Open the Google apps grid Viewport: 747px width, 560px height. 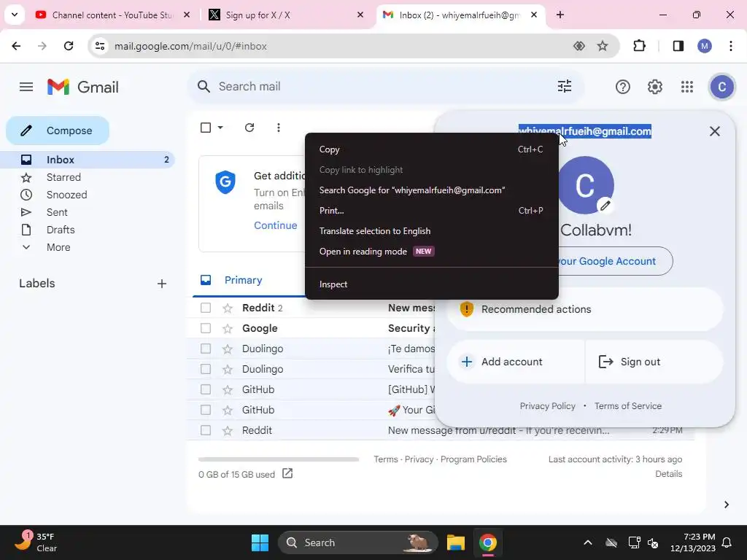(x=687, y=87)
